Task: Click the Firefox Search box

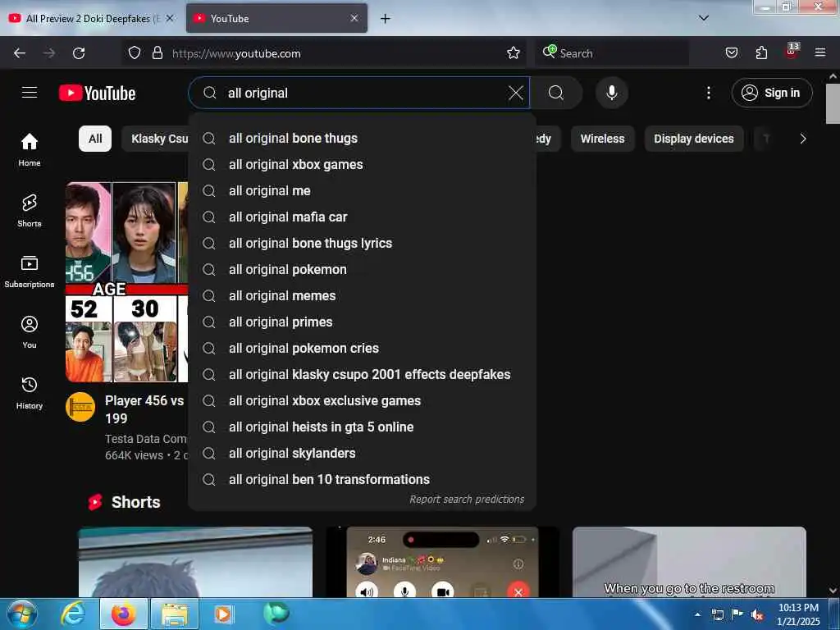Action: pyautogui.click(x=612, y=53)
